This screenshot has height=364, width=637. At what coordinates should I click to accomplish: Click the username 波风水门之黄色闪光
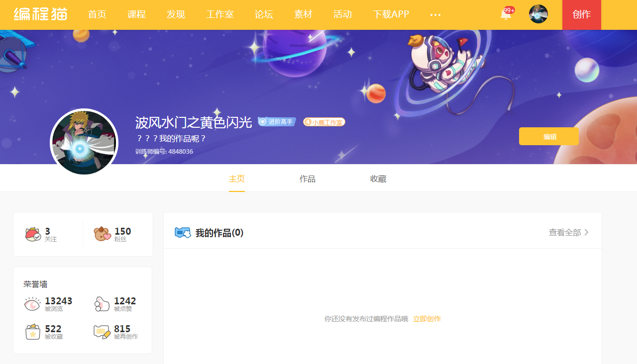pos(194,122)
